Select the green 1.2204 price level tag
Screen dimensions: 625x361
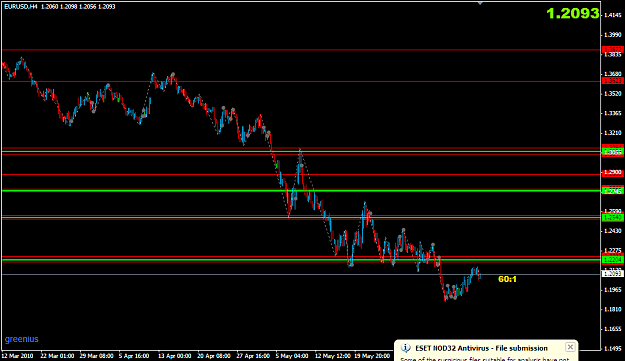pyautogui.click(x=613, y=260)
